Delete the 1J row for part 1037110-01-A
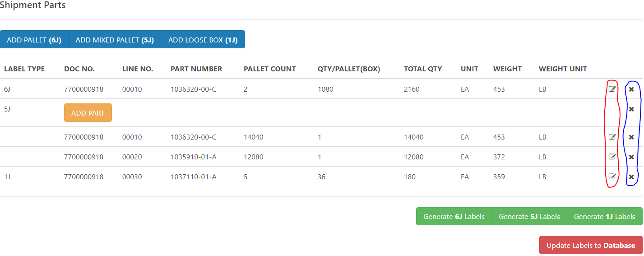644x256 pixels. click(x=631, y=177)
